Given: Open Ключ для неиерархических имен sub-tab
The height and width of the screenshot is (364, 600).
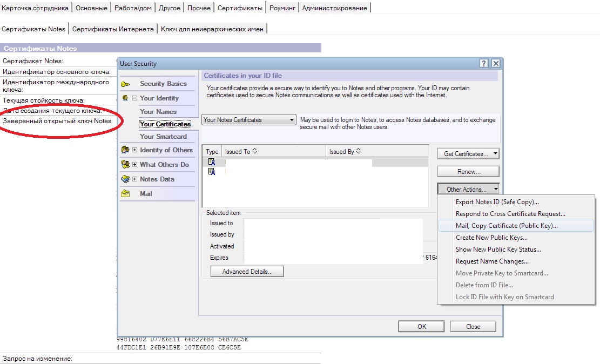Looking at the screenshot, I should [x=212, y=29].
